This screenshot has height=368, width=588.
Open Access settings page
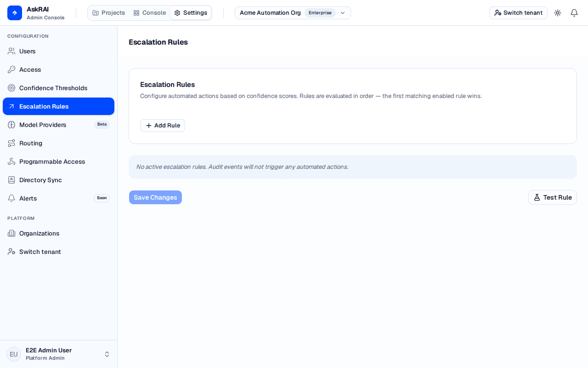click(58, 69)
